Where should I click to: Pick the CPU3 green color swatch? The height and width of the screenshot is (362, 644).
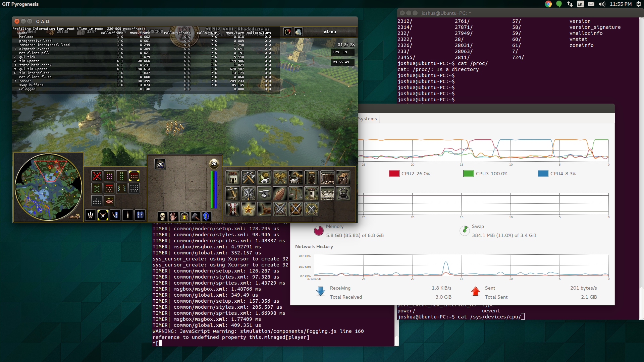pyautogui.click(x=468, y=174)
